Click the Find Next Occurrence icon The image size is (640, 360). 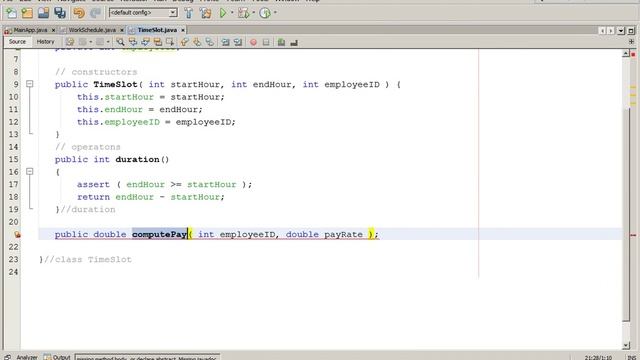click(x=145, y=42)
